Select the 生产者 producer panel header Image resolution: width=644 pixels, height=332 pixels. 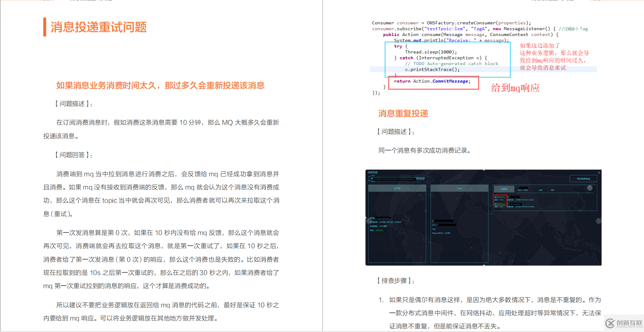tap(397, 188)
